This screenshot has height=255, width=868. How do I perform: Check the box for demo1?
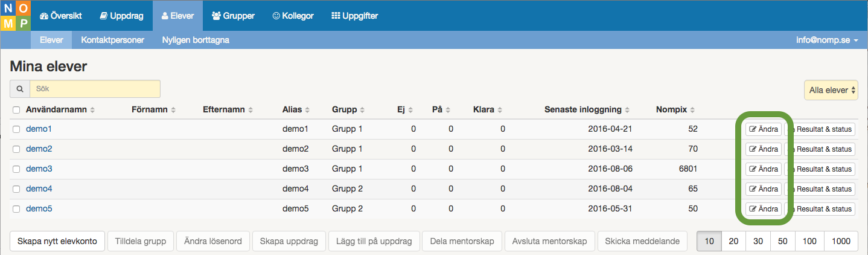pyautogui.click(x=16, y=129)
